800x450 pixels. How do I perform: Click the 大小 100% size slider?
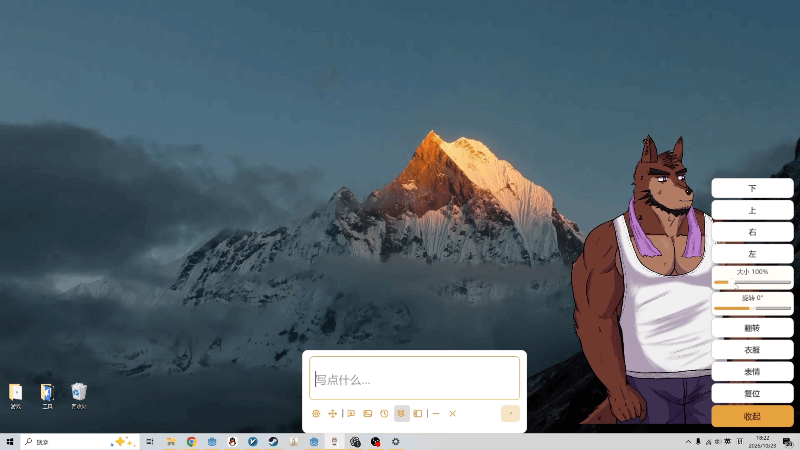[x=752, y=282]
